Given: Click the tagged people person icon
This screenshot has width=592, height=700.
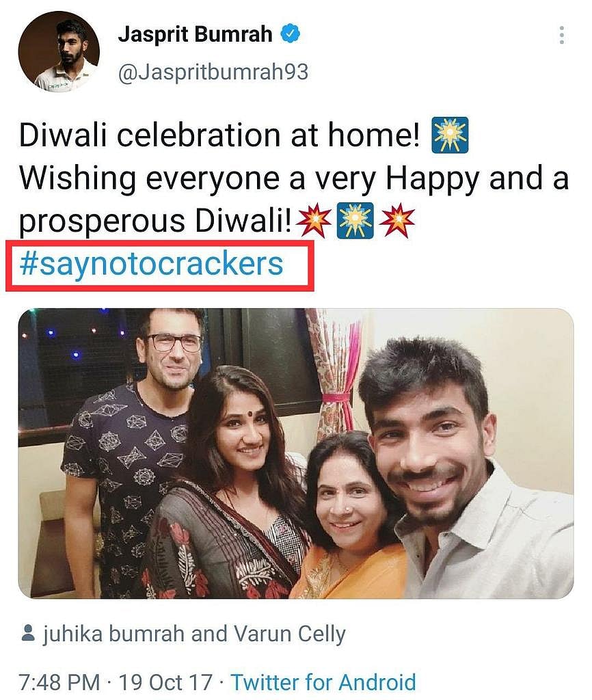Looking at the screenshot, I should 28,635.
